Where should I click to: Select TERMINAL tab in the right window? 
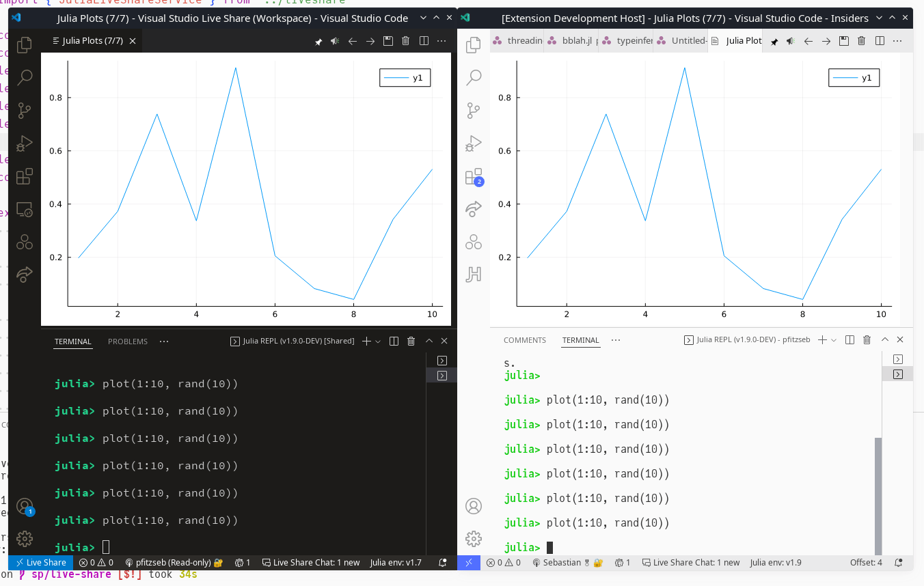tap(581, 340)
